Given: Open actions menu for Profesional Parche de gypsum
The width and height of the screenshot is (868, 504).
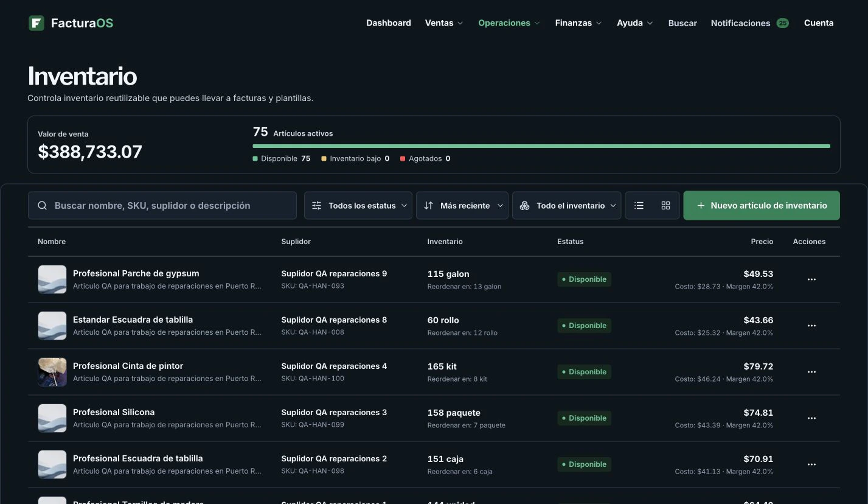Looking at the screenshot, I should (x=811, y=279).
